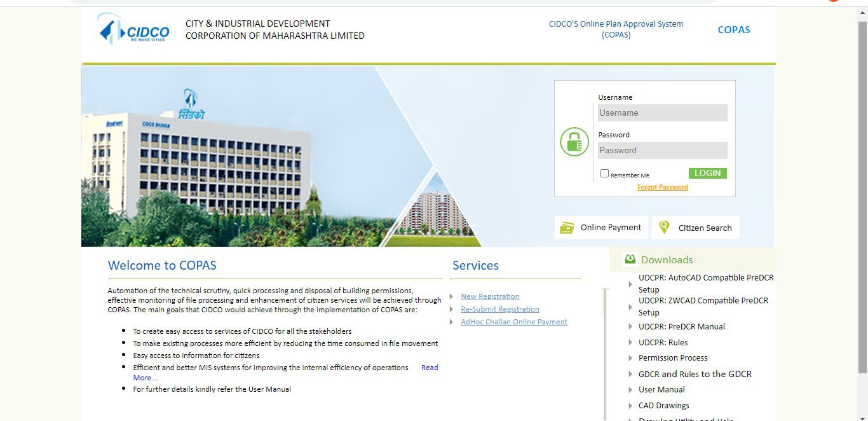This screenshot has width=868, height=421.
Task: Open CIDCO'S Online Plan Approval System link
Action: point(616,29)
